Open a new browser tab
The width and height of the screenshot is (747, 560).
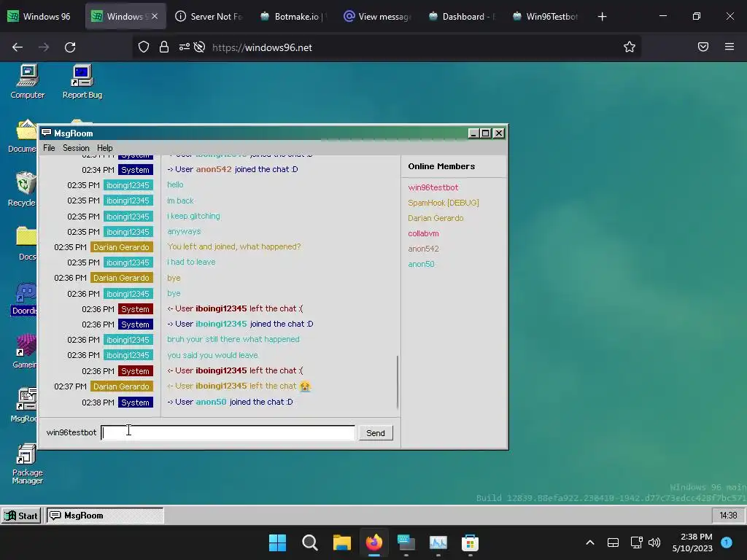point(602,17)
